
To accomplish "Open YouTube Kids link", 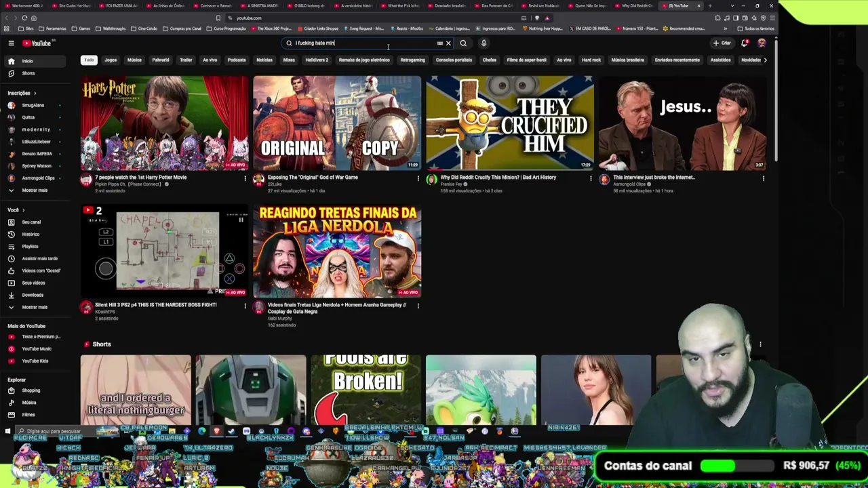I will [x=34, y=361].
